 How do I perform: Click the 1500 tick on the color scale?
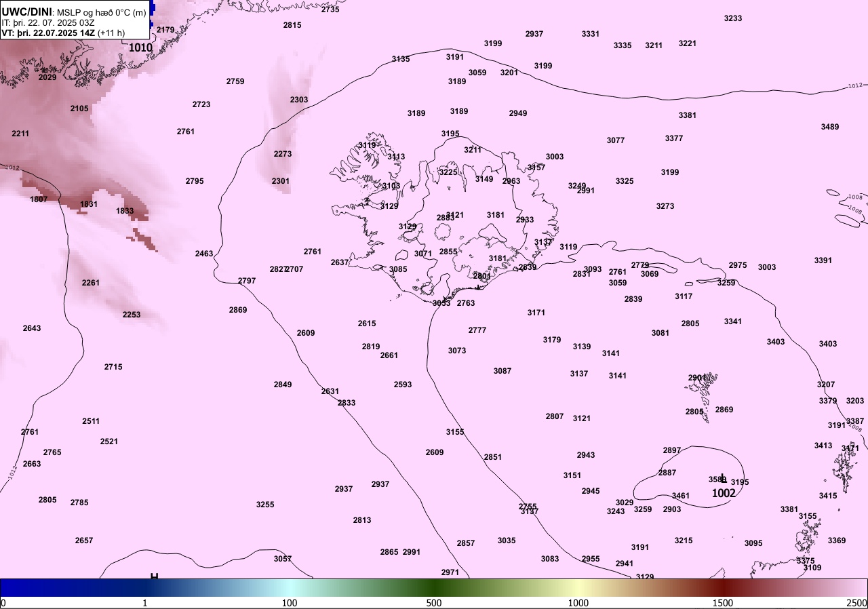coord(723,603)
